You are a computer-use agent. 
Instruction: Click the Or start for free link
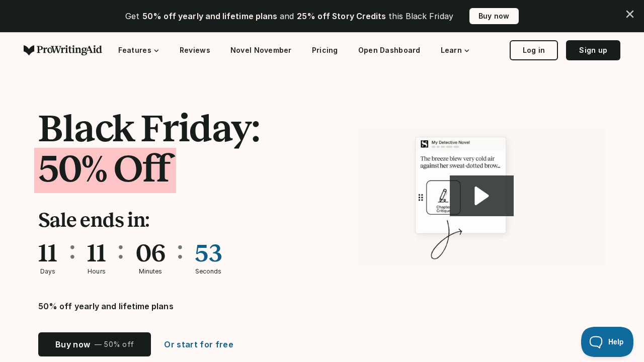(199, 344)
